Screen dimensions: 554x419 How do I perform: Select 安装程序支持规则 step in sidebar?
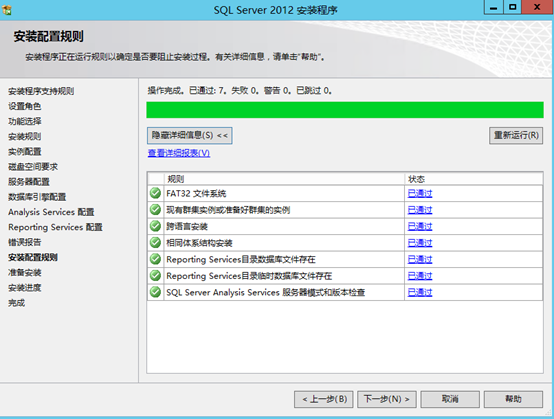coord(41,91)
